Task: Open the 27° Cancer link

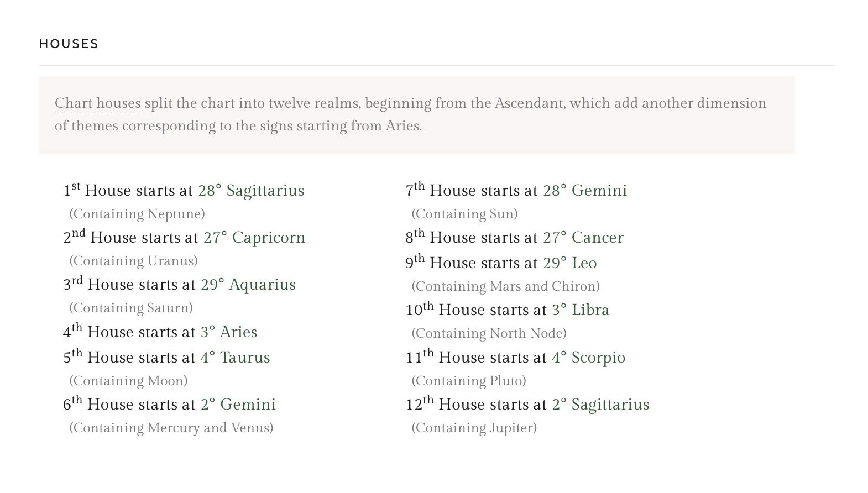Action: pos(583,238)
